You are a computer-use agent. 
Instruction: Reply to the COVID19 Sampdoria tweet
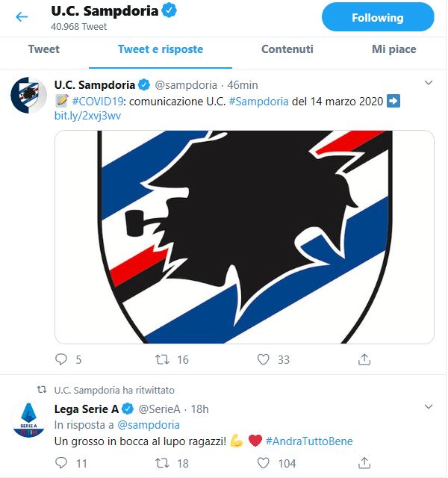(62, 359)
